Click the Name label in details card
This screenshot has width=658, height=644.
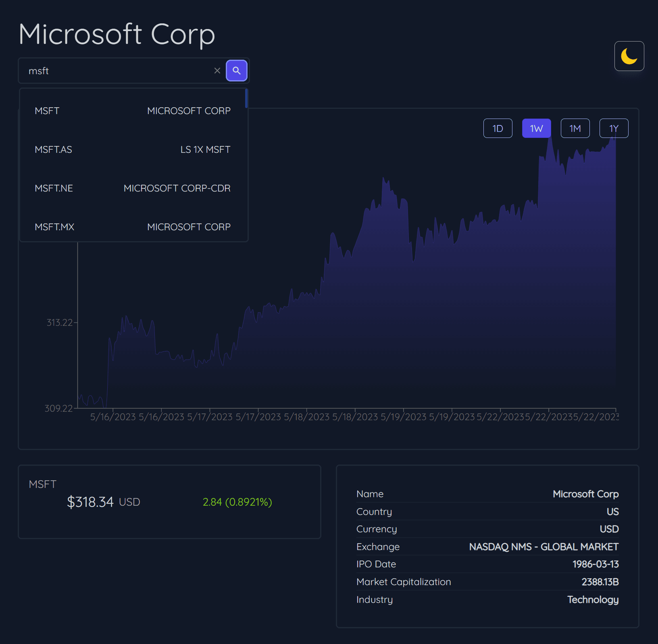(370, 494)
